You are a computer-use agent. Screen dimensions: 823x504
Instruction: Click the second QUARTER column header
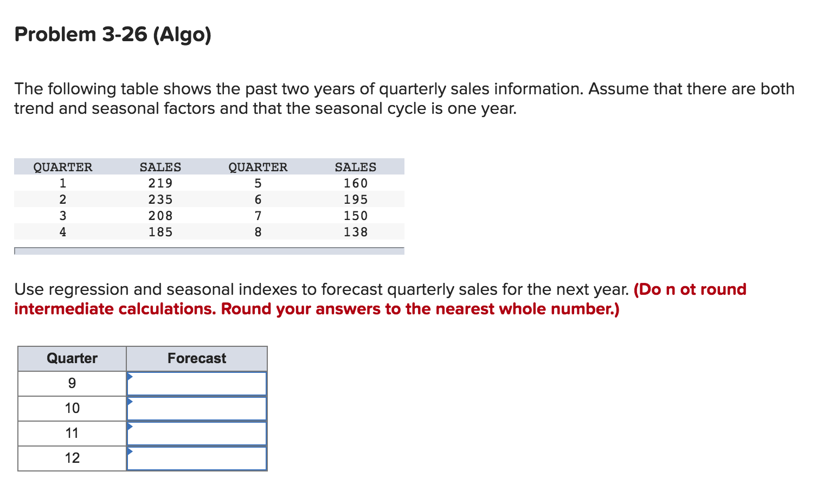pos(258,166)
